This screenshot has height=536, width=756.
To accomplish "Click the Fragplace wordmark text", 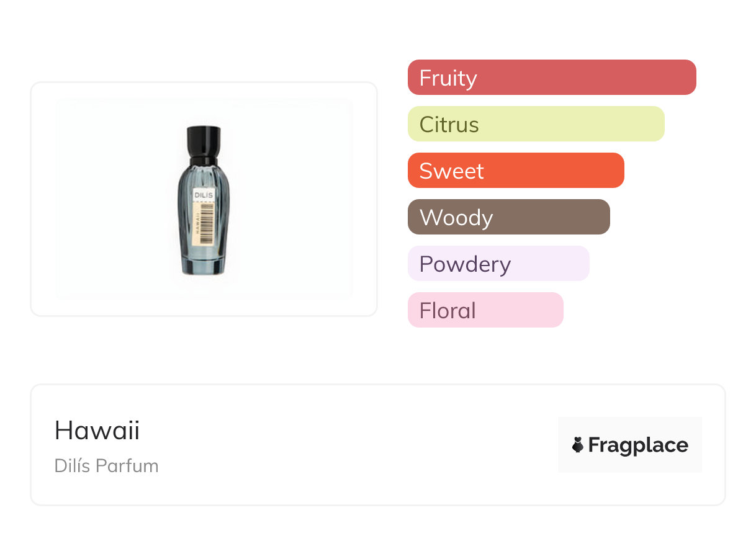I will pos(638,445).
